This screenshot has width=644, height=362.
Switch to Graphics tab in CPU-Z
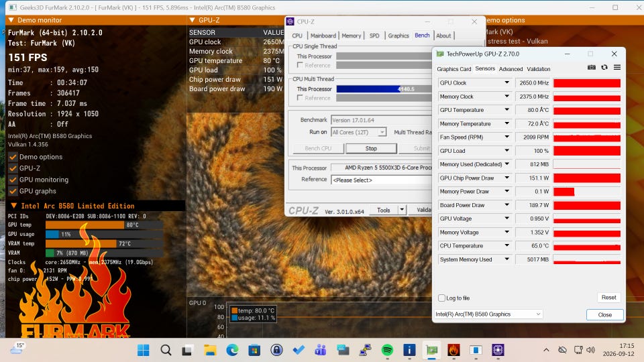(x=398, y=36)
